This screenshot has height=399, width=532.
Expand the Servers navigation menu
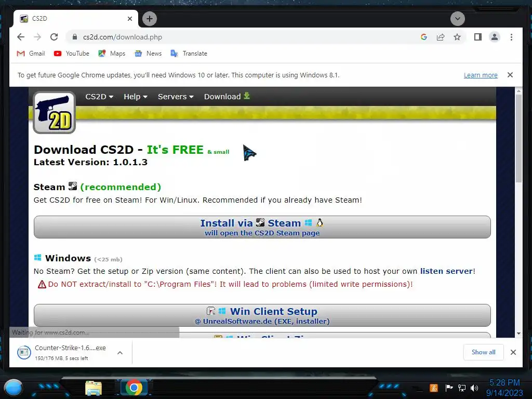176,97
